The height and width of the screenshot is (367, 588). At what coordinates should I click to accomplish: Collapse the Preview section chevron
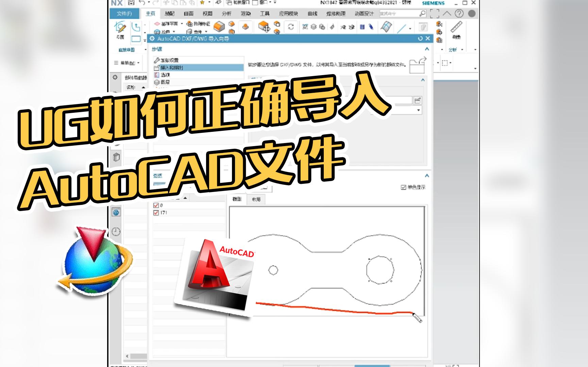tap(427, 176)
